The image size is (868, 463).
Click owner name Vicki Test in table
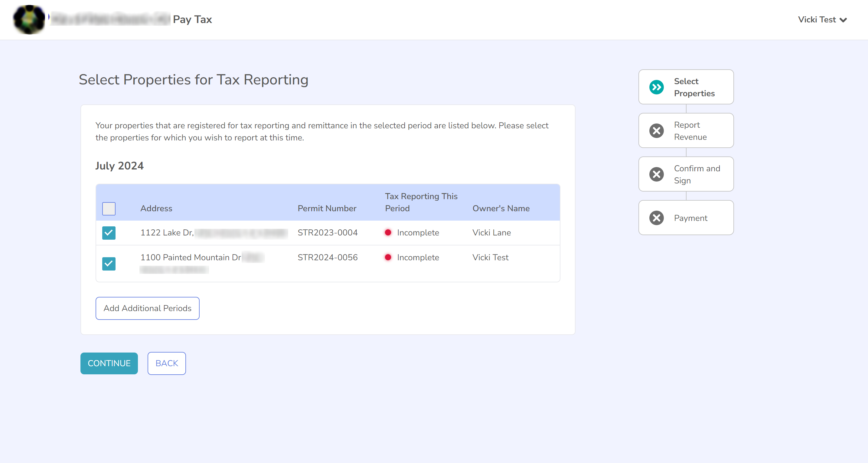click(x=490, y=257)
